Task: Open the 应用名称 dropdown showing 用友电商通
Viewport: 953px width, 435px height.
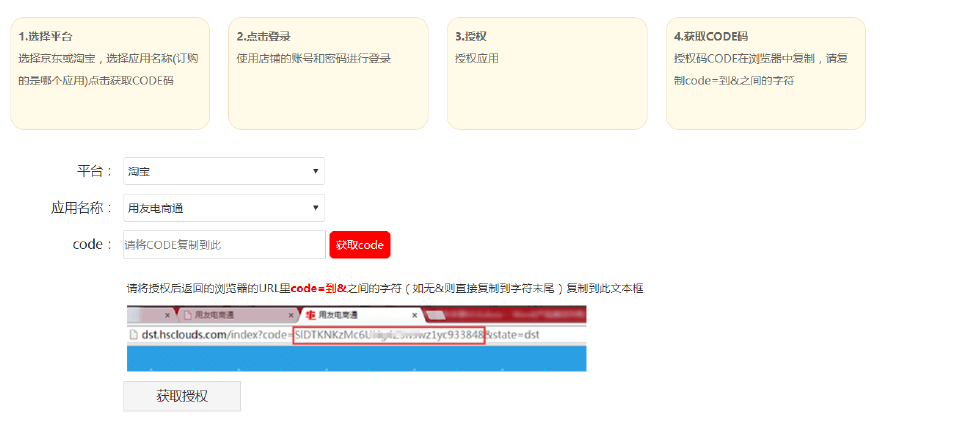Action: [224, 208]
